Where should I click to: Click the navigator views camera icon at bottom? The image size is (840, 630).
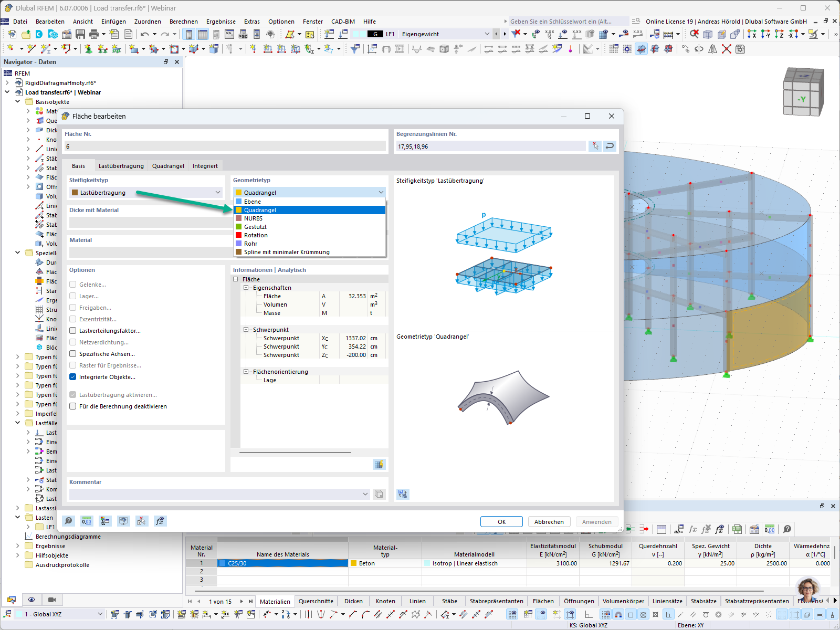pyautogui.click(x=52, y=600)
